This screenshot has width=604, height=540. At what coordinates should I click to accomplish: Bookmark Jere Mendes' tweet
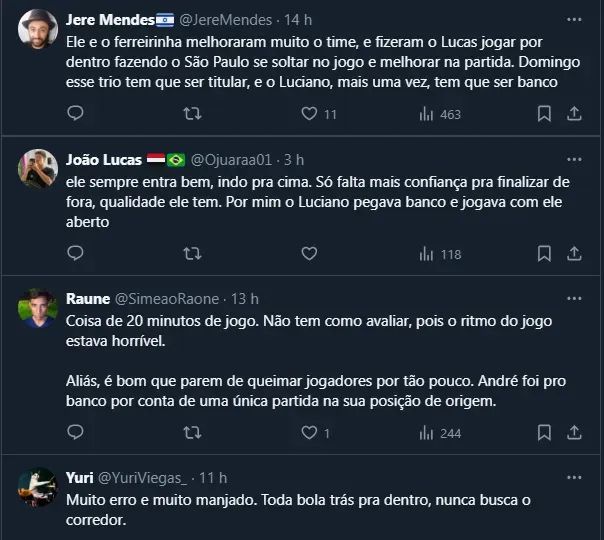coord(544,114)
